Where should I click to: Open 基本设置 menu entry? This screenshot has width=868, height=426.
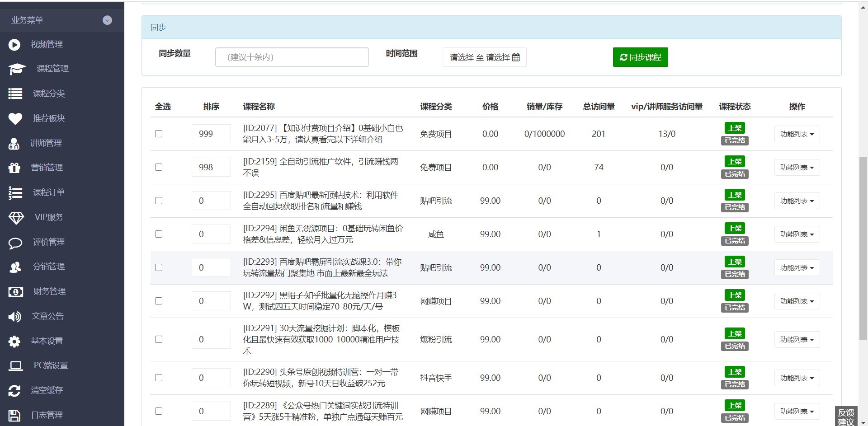pos(47,341)
